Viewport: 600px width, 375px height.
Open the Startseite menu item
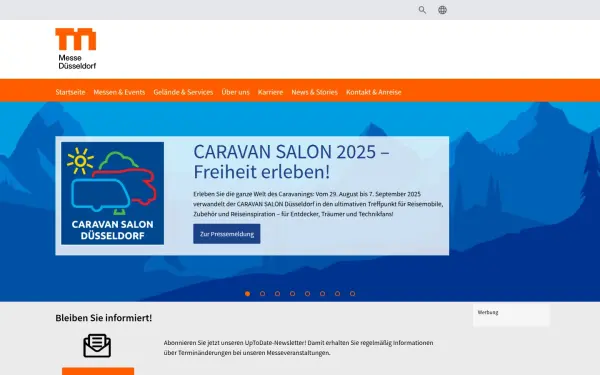(x=70, y=92)
